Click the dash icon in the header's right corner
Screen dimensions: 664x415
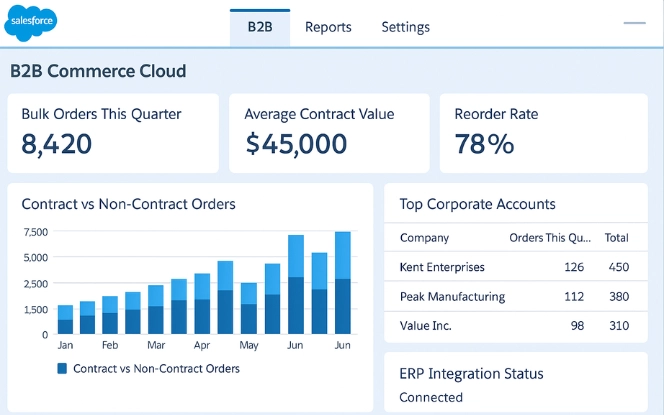click(635, 21)
